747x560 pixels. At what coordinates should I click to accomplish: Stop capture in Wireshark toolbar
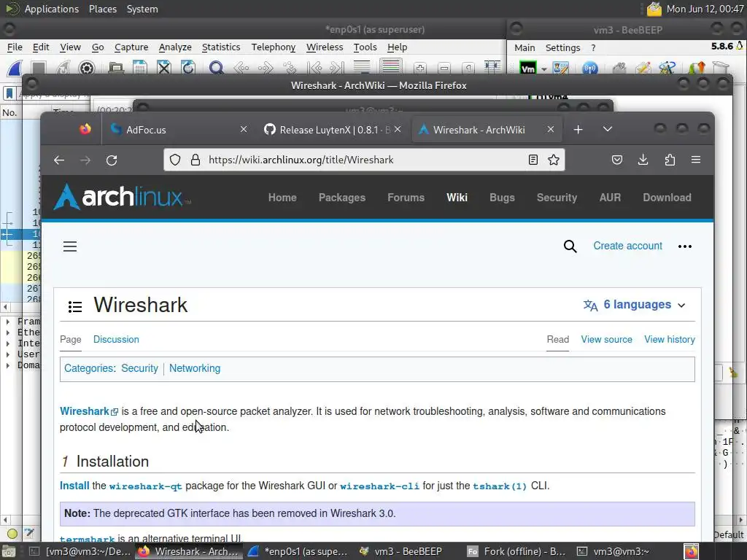[39, 68]
